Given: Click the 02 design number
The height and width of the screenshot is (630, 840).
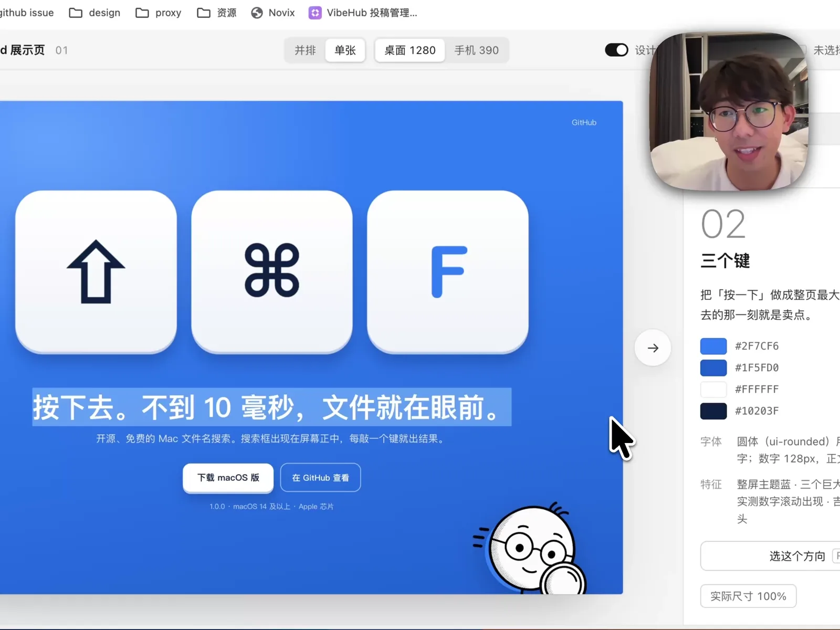Looking at the screenshot, I should click(x=723, y=224).
